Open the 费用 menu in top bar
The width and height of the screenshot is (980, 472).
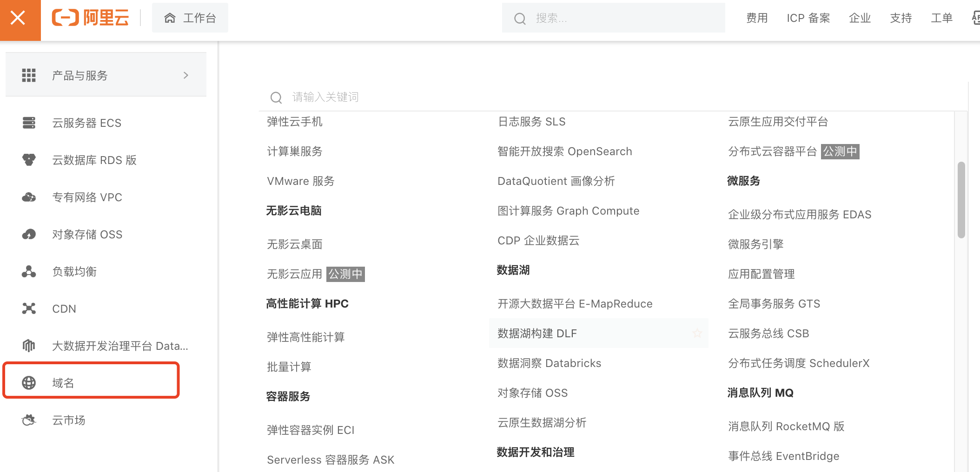[x=757, y=18]
